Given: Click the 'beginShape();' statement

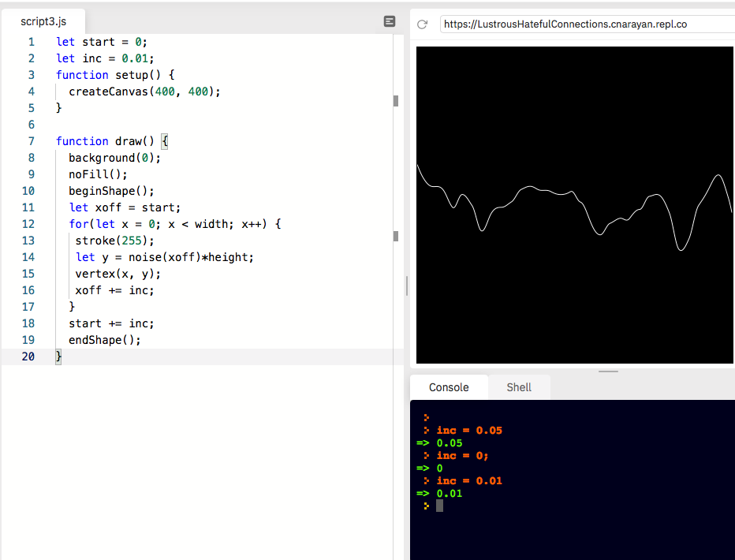Looking at the screenshot, I should click(x=111, y=191).
